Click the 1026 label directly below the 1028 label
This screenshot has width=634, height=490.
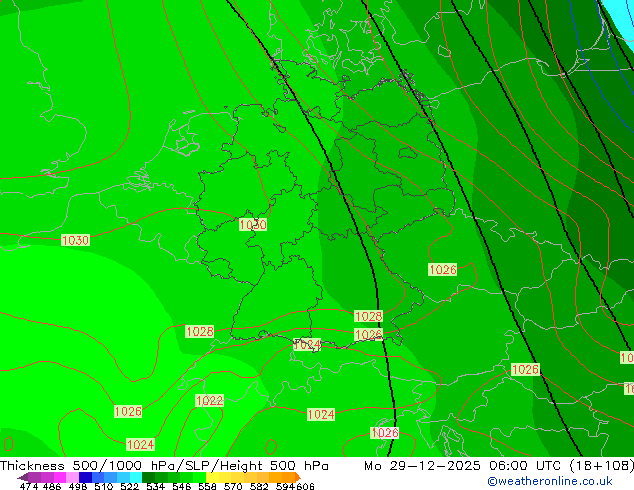(368, 335)
